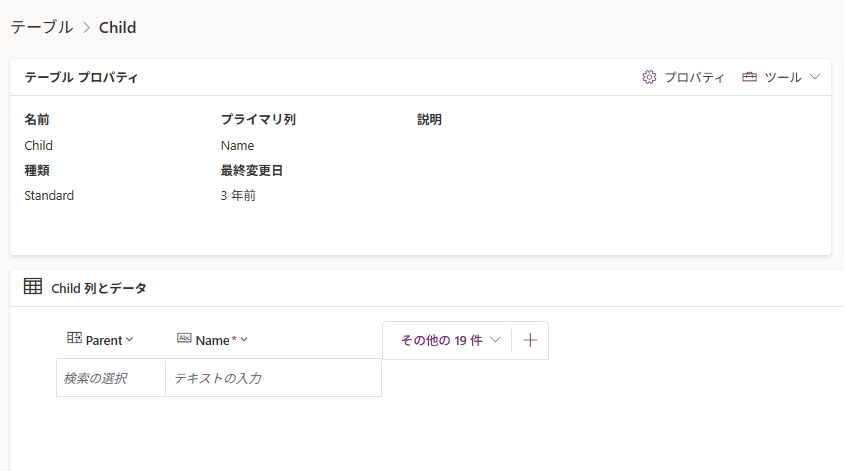Select the Parent column header label
The width and height of the screenshot is (846, 471).
point(104,340)
